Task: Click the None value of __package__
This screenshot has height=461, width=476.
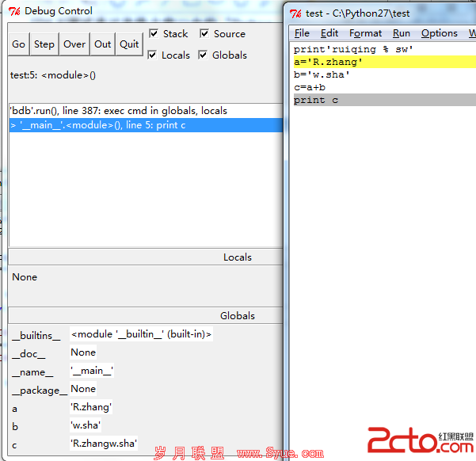Action: click(x=83, y=389)
